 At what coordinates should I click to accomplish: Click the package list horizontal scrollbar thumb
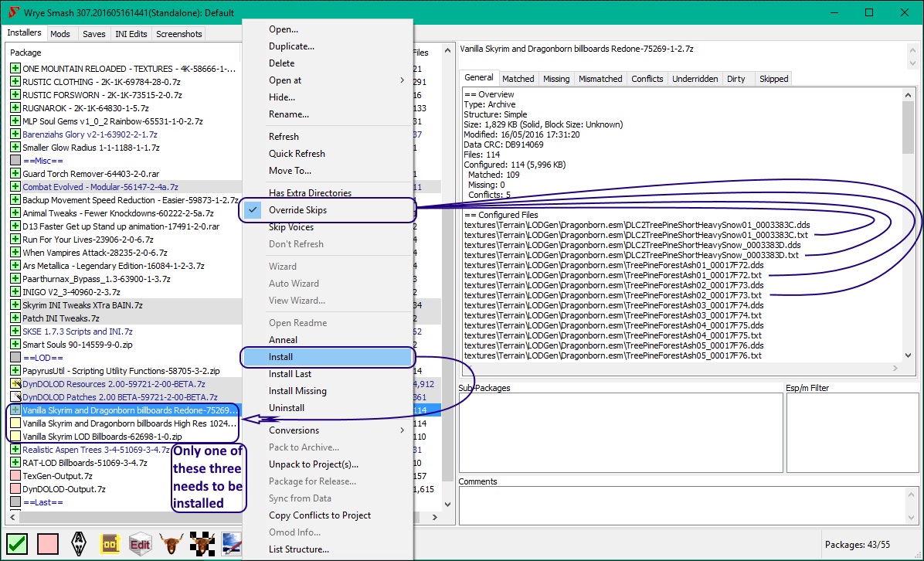pyautogui.click(x=219, y=517)
